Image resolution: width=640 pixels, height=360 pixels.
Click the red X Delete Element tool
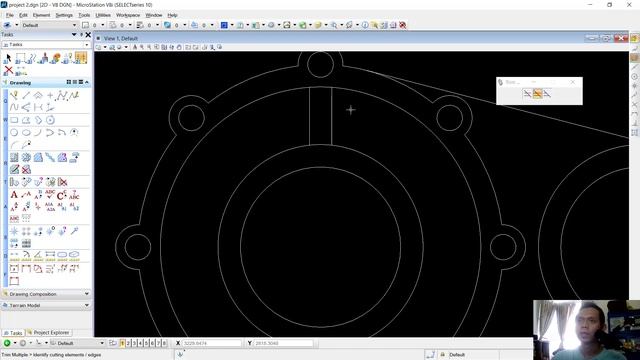click(8, 71)
